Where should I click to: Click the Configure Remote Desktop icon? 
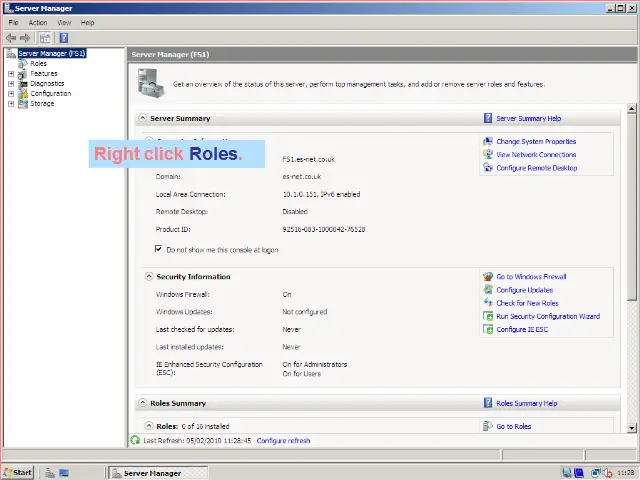click(x=488, y=168)
